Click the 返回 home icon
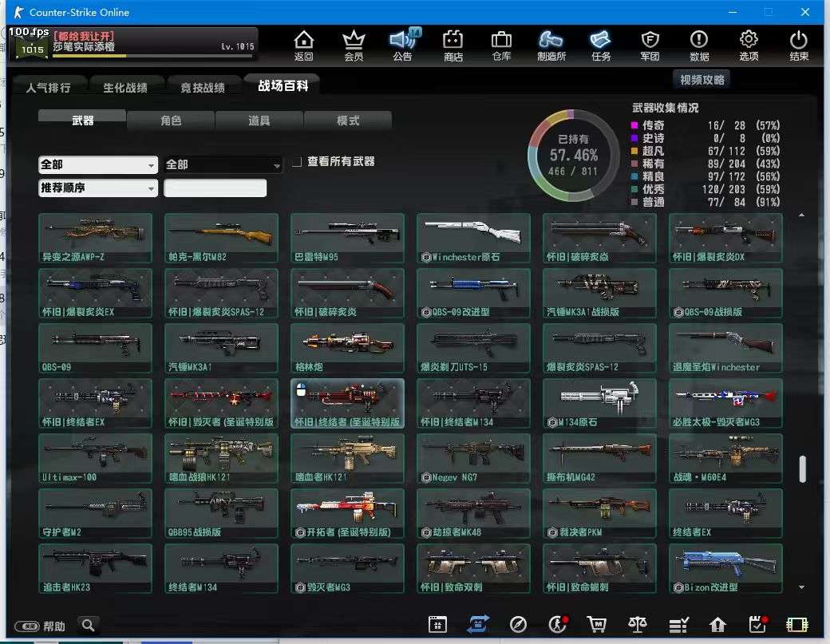Screen dimensions: 830x644 point(303,45)
